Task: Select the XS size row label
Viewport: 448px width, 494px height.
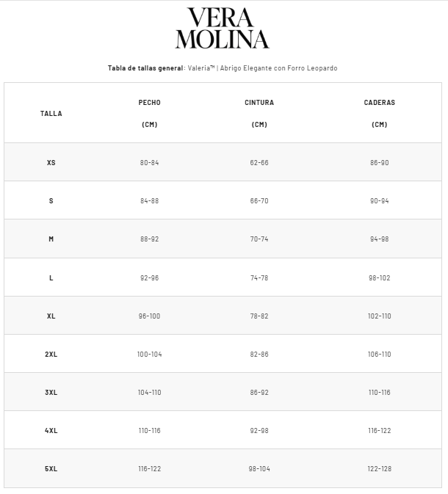Action: pyautogui.click(x=51, y=162)
